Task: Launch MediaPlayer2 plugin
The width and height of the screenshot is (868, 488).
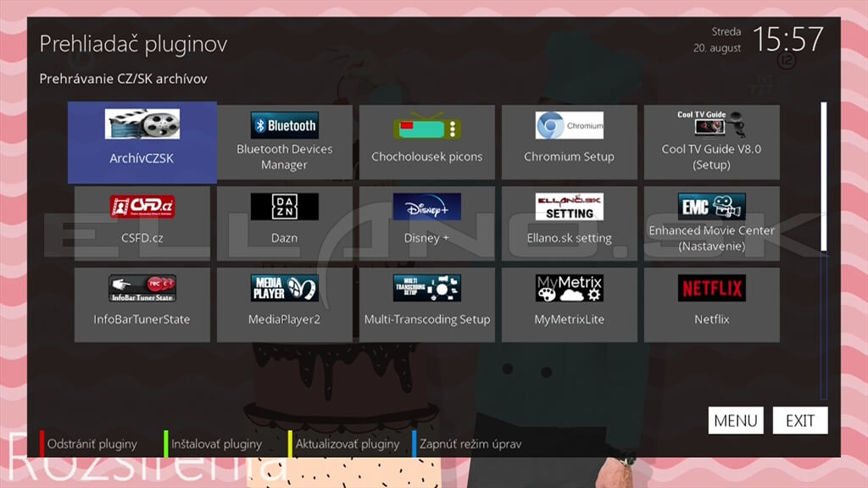Action: [284, 304]
